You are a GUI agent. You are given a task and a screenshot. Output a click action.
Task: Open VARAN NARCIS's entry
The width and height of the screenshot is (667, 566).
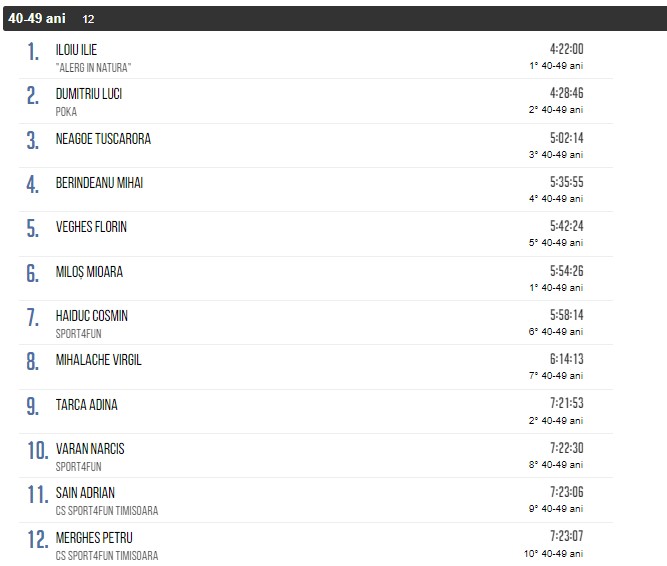[90, 449]
